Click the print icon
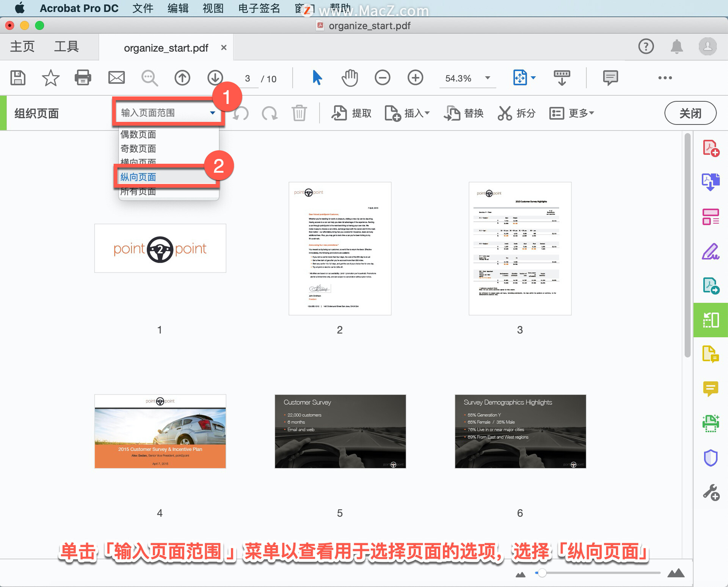The height and width of the screenshot is (587, 728). tap(83, 78)
